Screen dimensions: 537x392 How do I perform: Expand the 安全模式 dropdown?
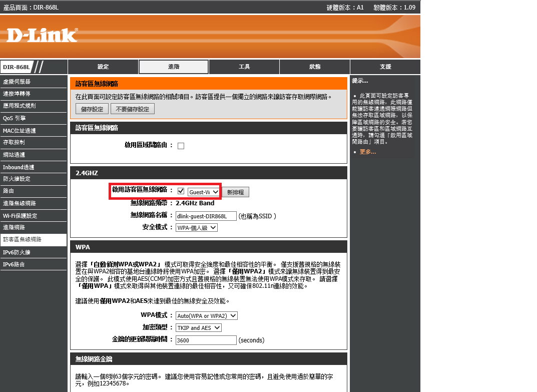tap(197, 228)
